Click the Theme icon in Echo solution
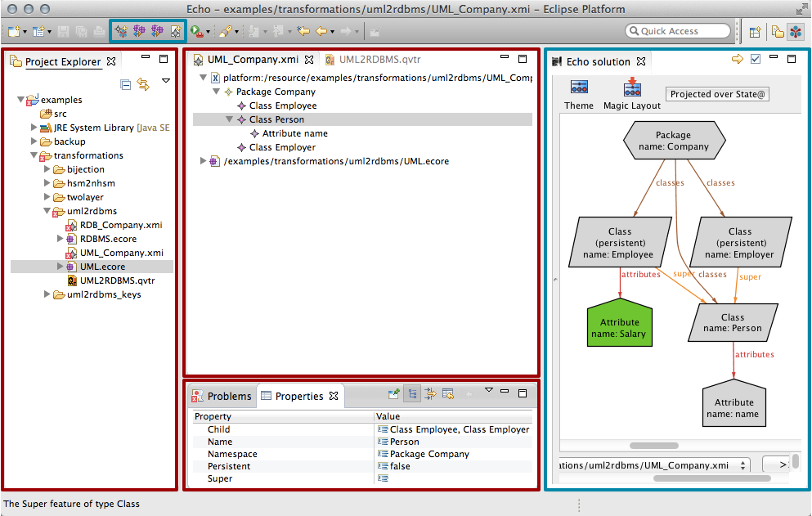 coord(579,89)
